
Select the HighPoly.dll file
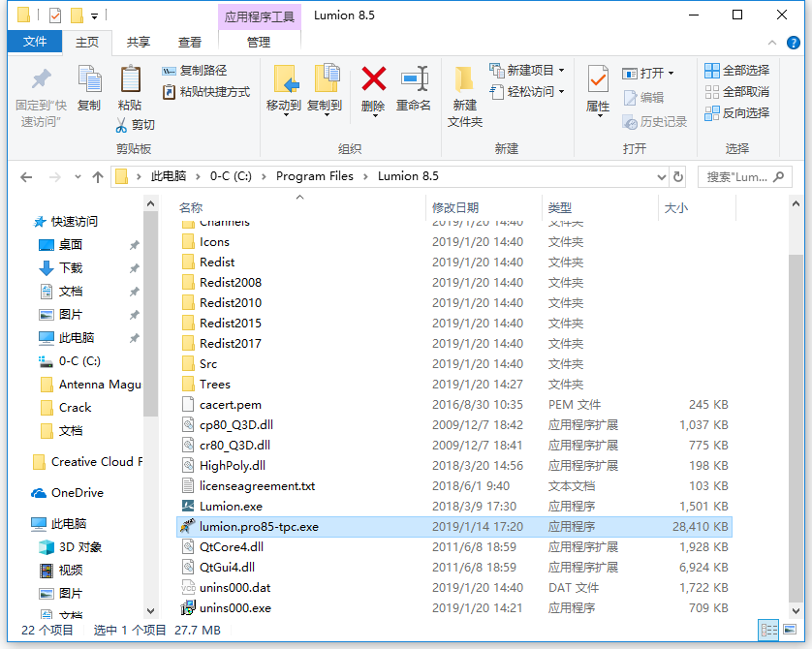pos(454,465)
